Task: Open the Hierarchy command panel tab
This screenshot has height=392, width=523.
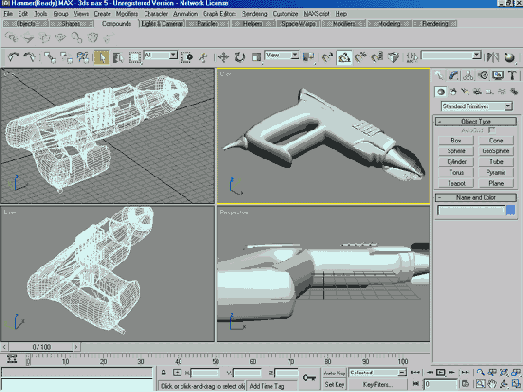Action: pos(468,76)
